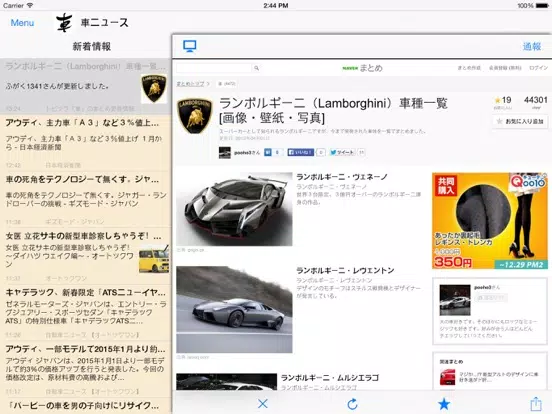552x414 pixels.
Task: Click the Facebook いいね button
Action: pos(301,152)
